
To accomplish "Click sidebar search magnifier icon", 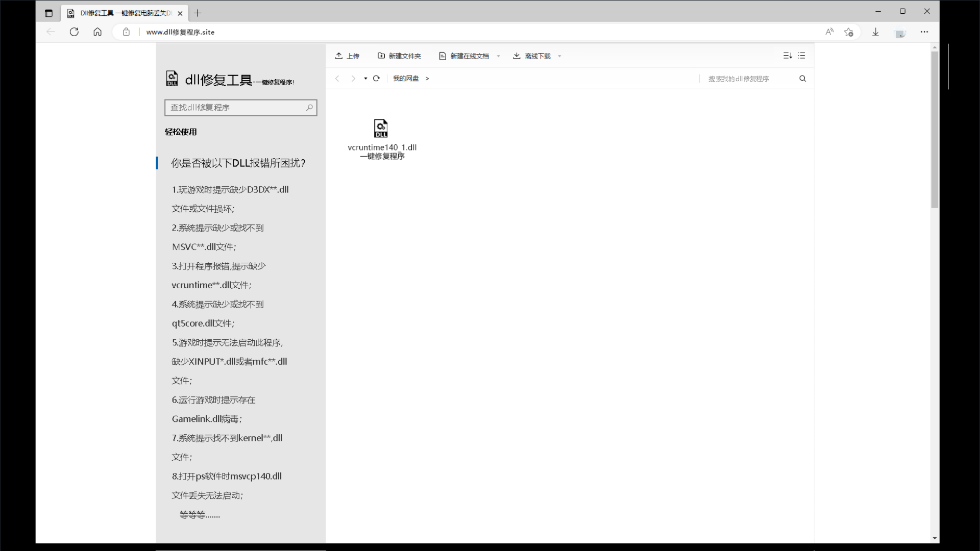I will pyautogui.click(x=309, y=108).
